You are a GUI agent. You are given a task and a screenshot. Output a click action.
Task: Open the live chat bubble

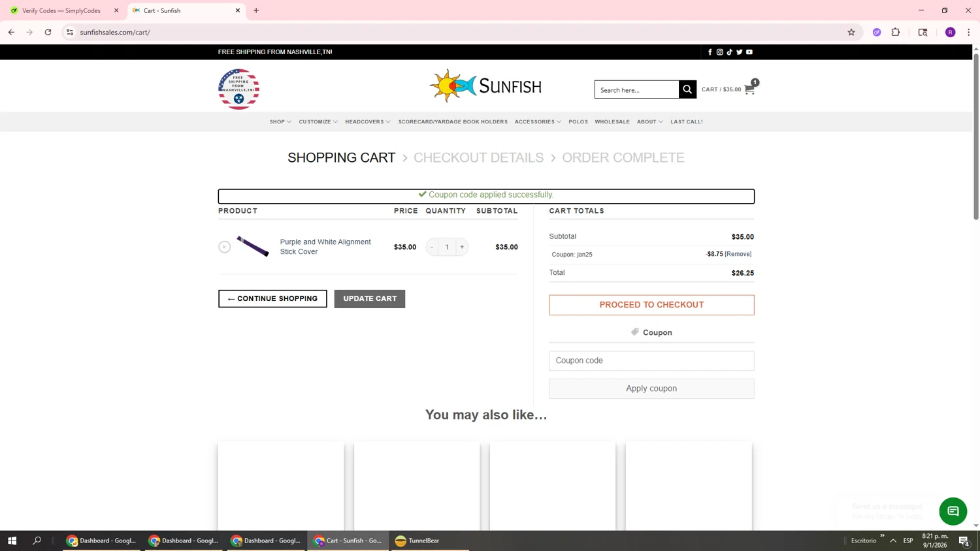click(x=953, y=511)
